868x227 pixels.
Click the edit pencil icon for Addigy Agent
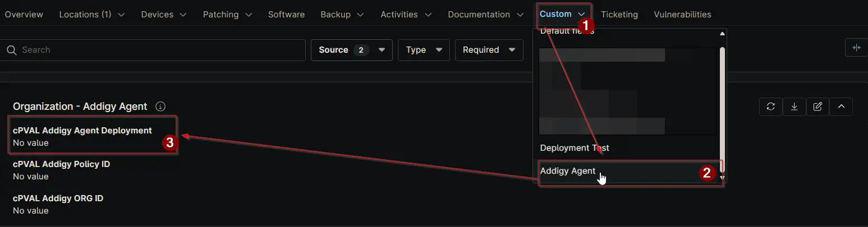(x=818, y=106)
